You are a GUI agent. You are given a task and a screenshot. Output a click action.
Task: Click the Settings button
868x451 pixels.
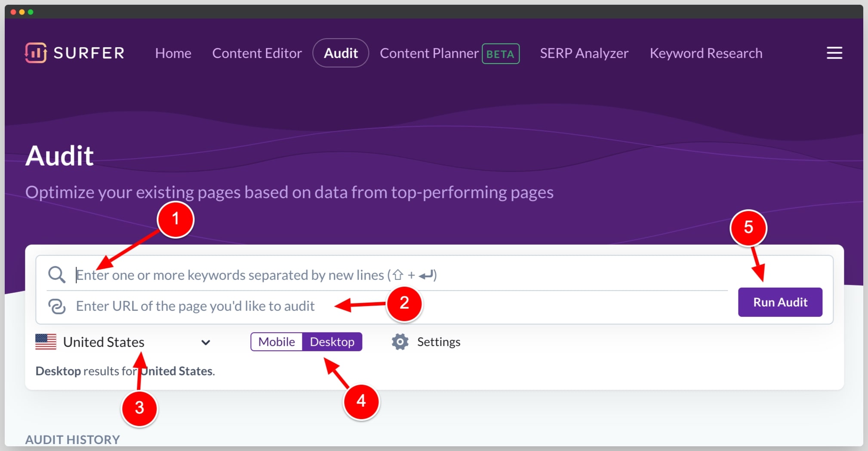pyautogui.click(x=438, y=341)
